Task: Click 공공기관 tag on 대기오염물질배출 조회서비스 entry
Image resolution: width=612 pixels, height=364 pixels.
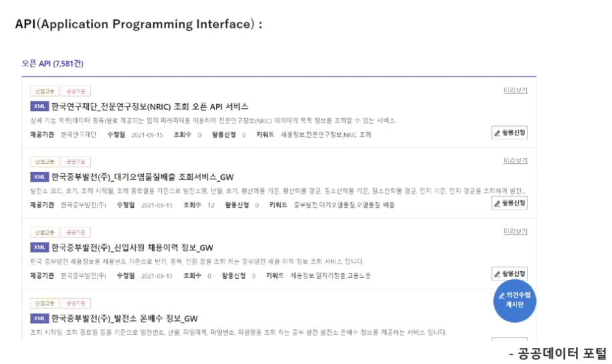Action: (76, 162)
